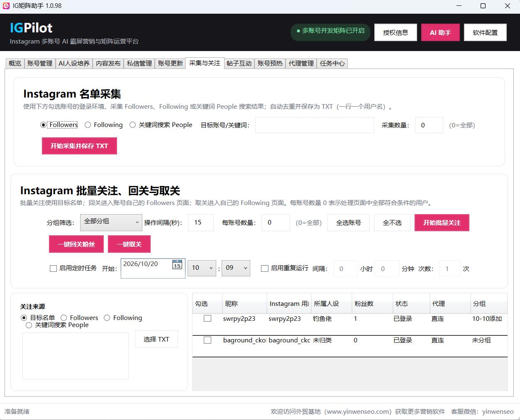The height and width of the screenshot is (420, 520).
Task: Click the 一键回关粉丝 button
Action: click(76, 244)
